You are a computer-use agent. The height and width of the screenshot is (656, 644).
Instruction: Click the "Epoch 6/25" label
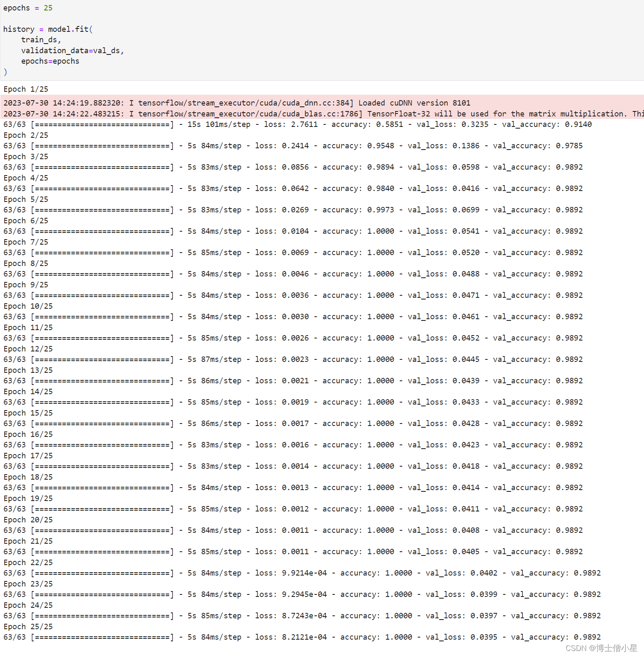[26, 221]
